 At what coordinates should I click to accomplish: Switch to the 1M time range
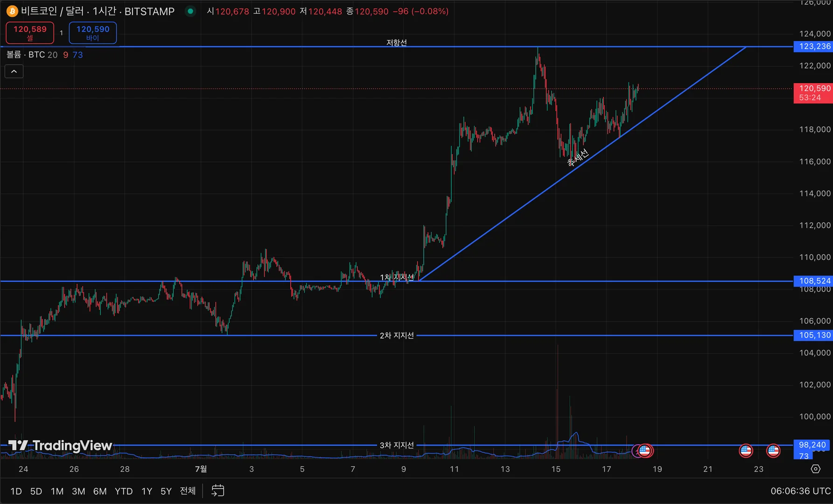pos(57,491)
